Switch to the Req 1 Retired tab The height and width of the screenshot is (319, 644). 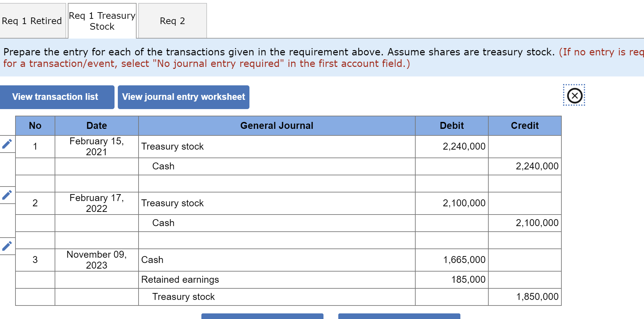pos(32,21)
